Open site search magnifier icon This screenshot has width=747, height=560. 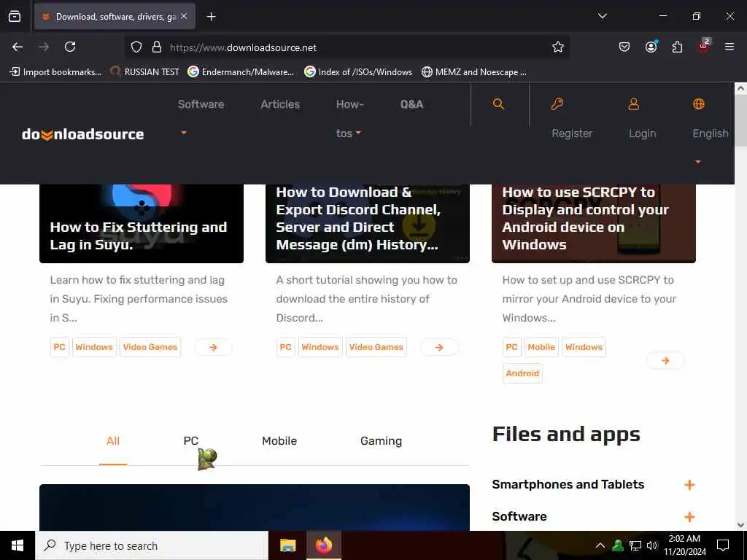[498, 104]
